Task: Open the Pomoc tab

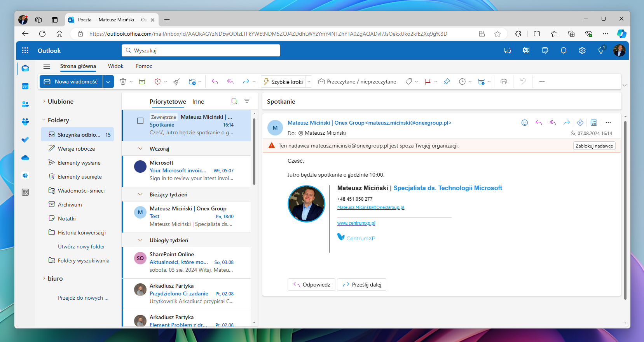Action: pyautogui.click(x=144, y=66)
